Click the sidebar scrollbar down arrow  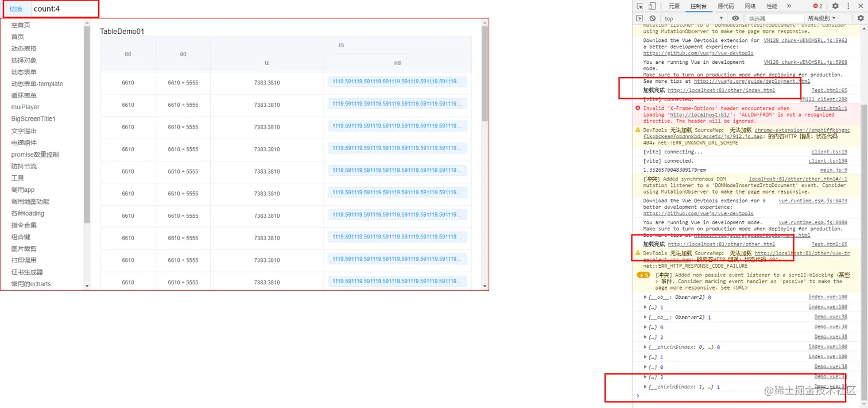tap(87, 286)
